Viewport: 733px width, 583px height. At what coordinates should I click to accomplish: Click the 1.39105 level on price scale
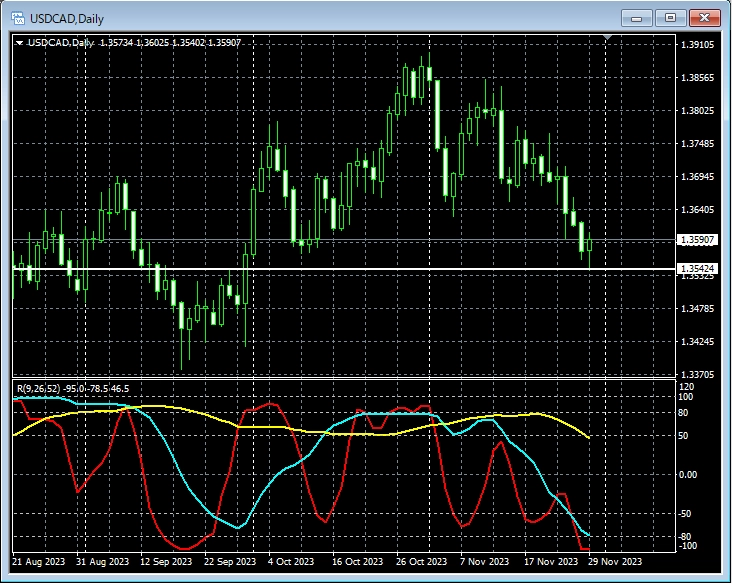coord(697,45)
